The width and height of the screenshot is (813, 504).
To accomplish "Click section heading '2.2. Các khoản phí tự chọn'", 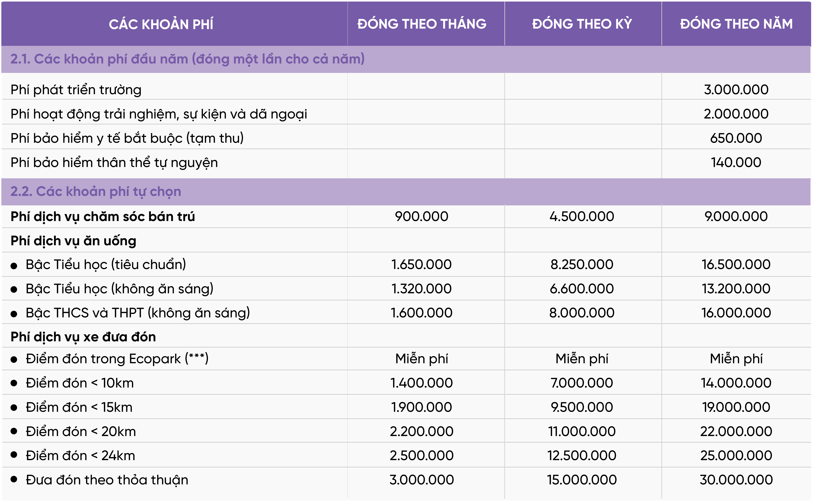I will 96,192.
